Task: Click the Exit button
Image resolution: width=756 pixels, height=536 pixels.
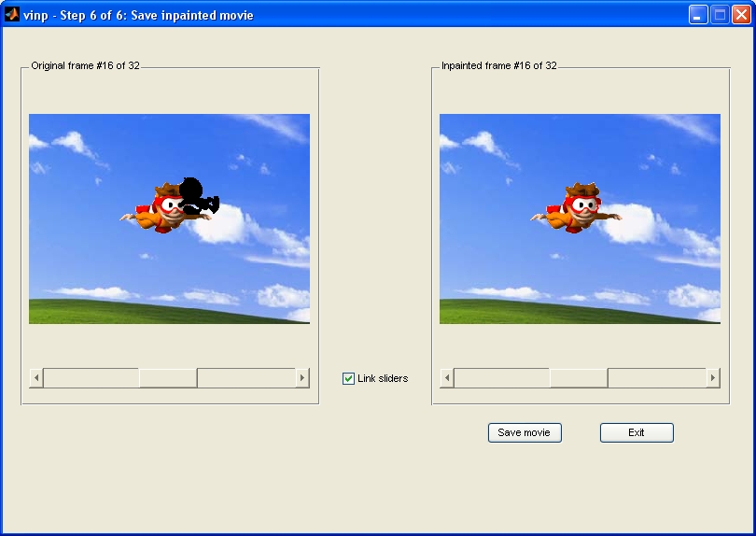Action: pyautogui.click(x=637, y=432)
